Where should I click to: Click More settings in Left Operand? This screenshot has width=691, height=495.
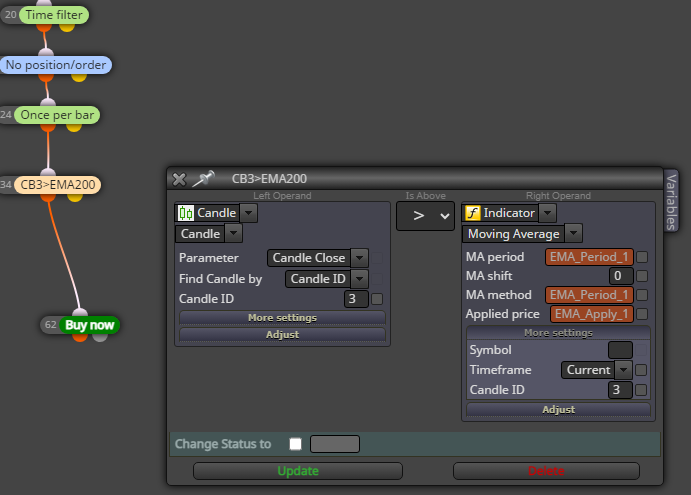[x=282, y=317]
